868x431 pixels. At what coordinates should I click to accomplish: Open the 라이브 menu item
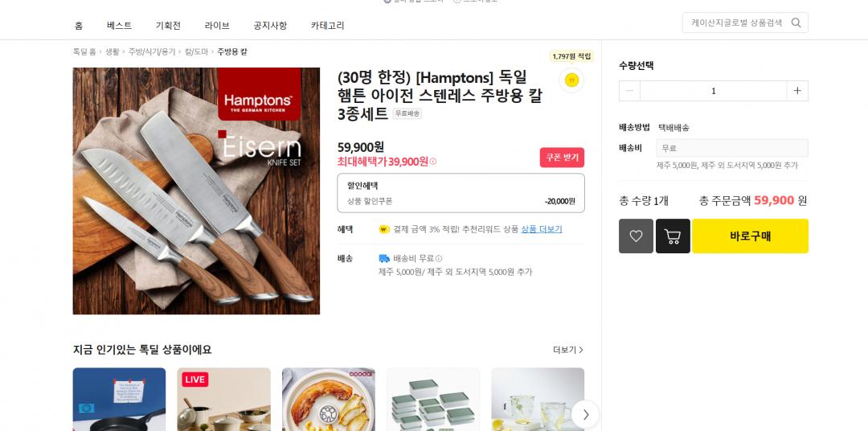point(217,26)
